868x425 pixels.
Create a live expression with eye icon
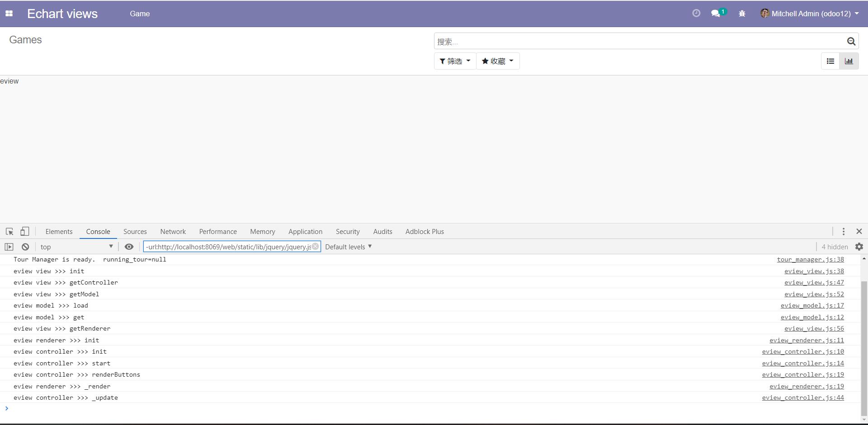pyautogui.click(x=129, y=247)
